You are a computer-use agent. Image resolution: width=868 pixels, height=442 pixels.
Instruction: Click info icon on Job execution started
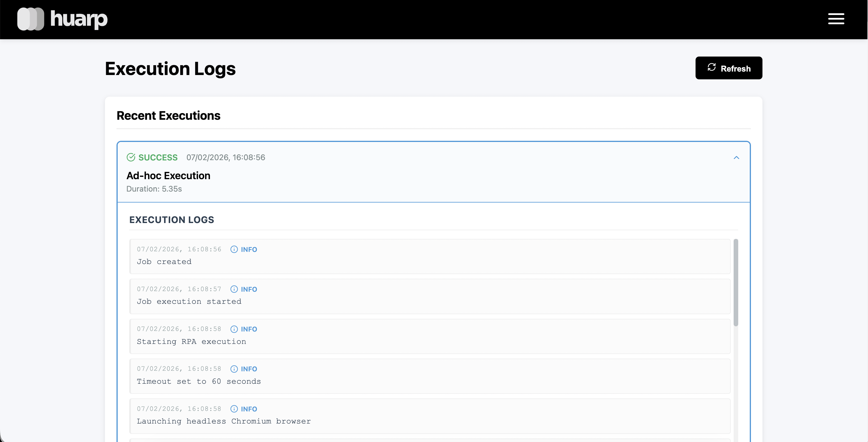(x=234, y=289)
